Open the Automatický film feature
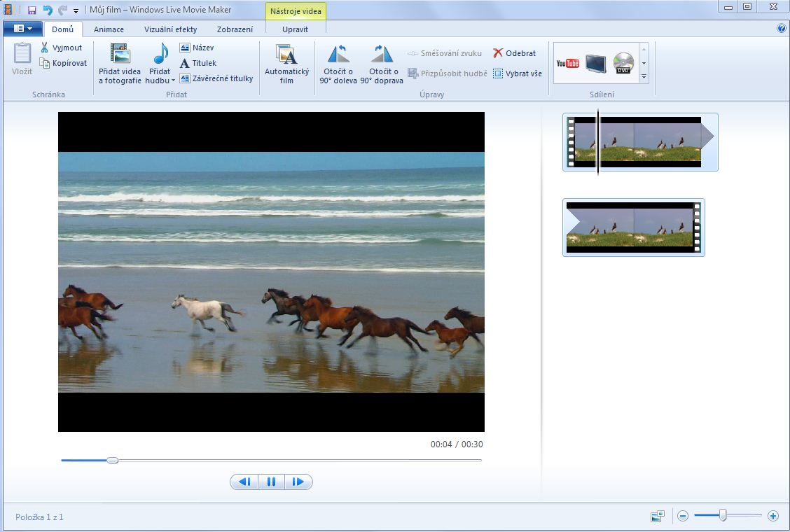Image resolution: width=790 pixels, height=532 pixels. 286,63
